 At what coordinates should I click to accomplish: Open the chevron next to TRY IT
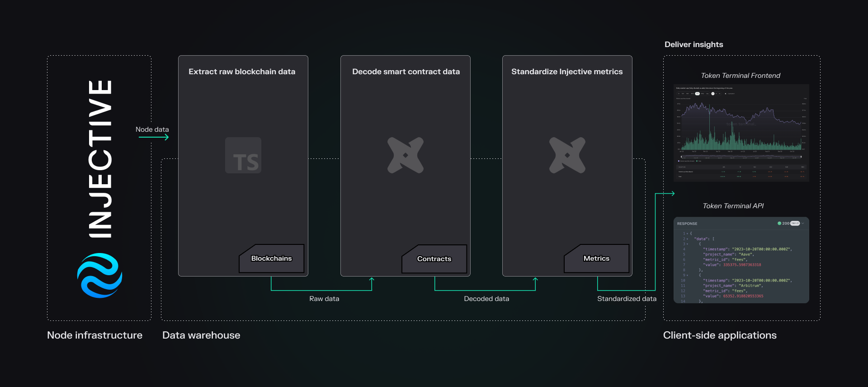coord(803,223)
